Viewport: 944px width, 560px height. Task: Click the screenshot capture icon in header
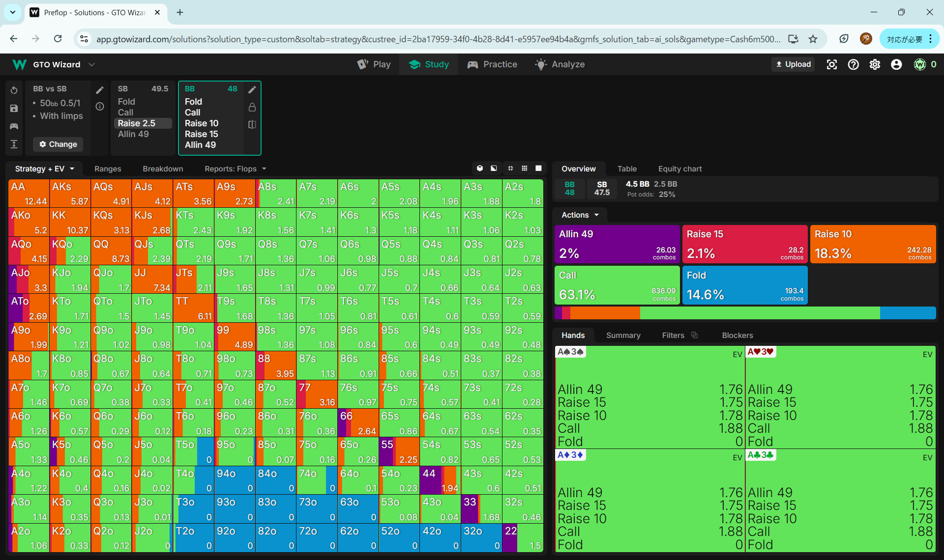tap(831, 64)
